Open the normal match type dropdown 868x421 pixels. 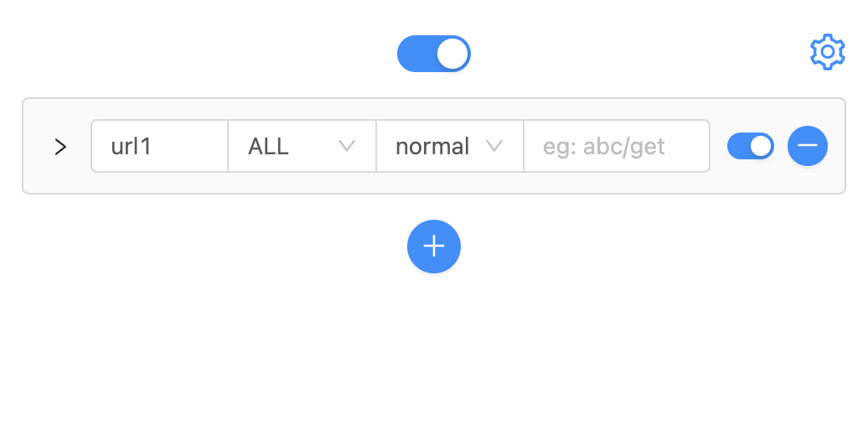(x=449, y=147)
